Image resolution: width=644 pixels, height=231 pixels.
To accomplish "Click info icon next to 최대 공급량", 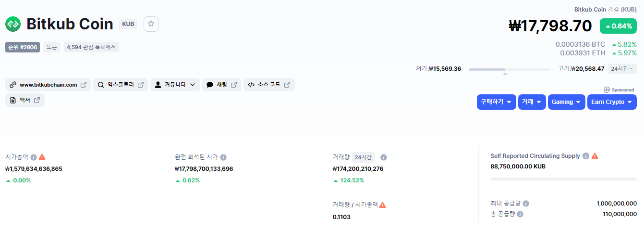I will pos(526,204).
